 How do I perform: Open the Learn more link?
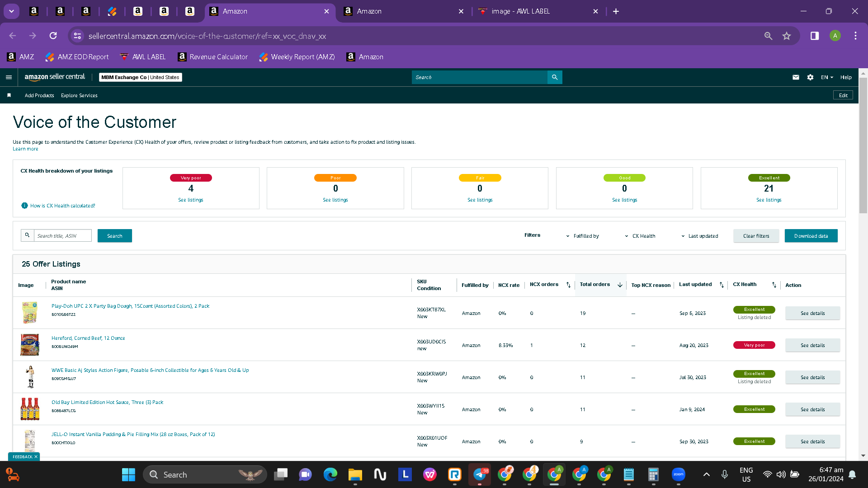click(25, 149)
